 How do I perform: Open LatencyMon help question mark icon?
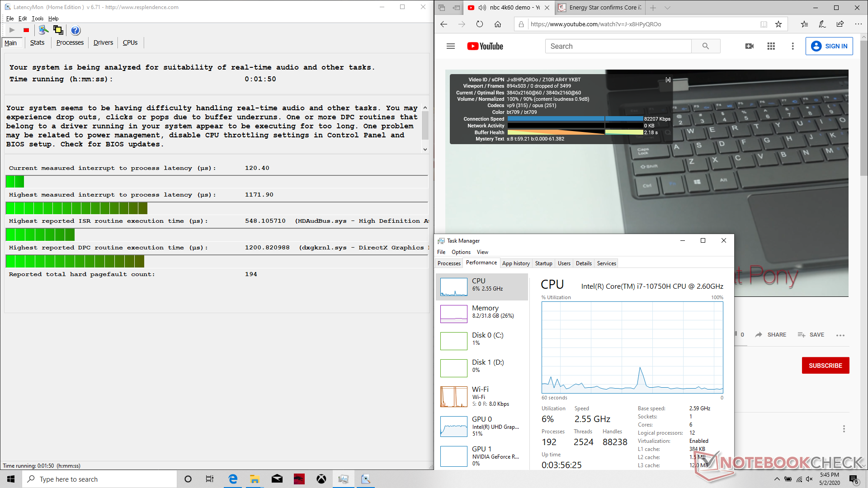(x=75, y=30)
